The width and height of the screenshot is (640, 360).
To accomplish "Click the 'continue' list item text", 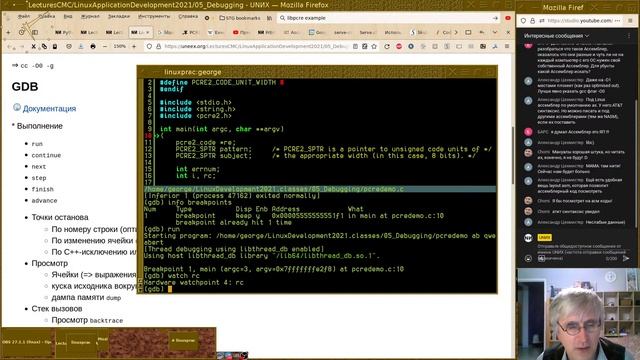I will [46, 155].
